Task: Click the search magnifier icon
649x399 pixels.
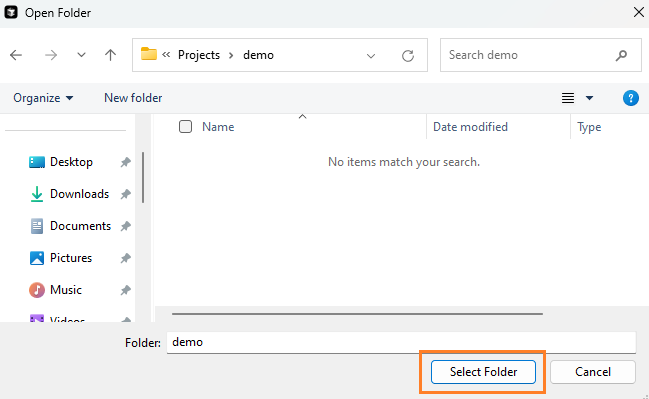Action: click(621, 55)
